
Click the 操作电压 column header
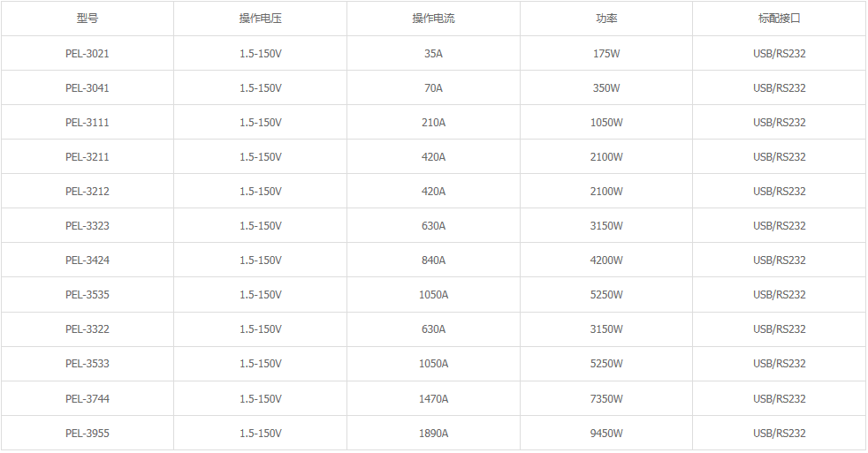(260, 19)
